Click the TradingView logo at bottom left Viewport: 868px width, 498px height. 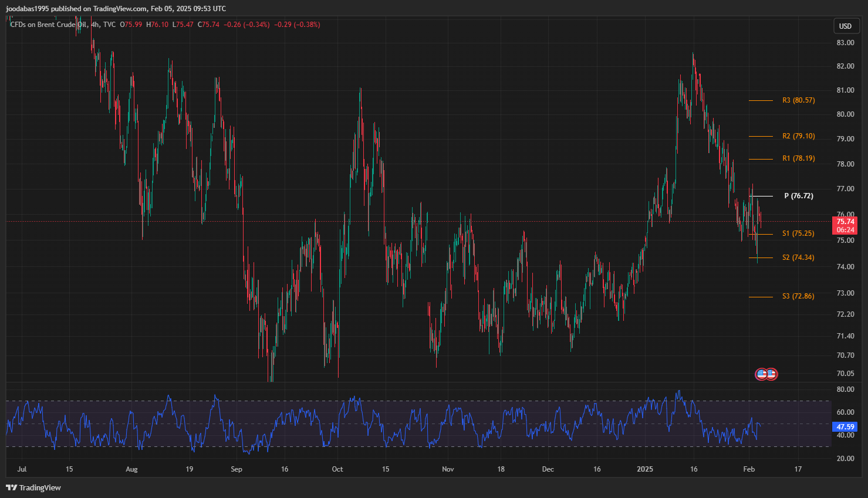pyautogui.click(x=33, y=487)
